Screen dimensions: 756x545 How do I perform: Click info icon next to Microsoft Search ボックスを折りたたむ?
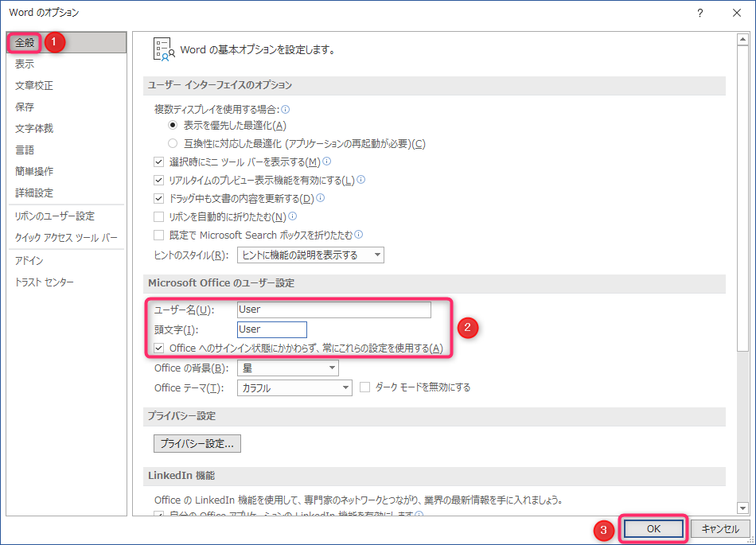click(359, 235)
